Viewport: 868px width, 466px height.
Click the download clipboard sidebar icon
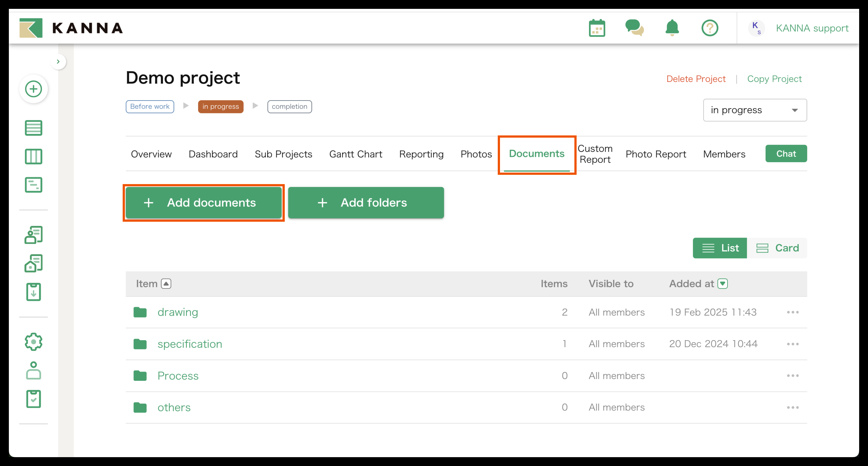[33, 292]
